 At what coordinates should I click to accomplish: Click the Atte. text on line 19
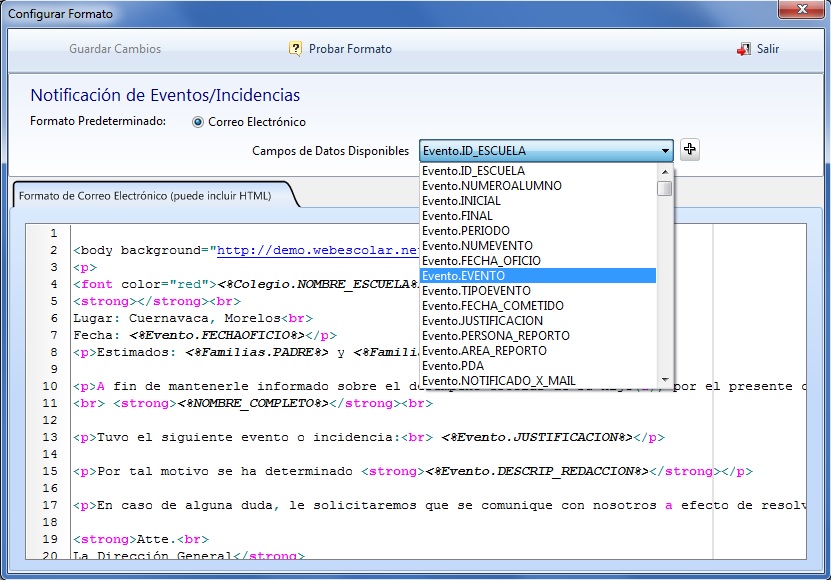pyautogui.click(x=156, y=539)
